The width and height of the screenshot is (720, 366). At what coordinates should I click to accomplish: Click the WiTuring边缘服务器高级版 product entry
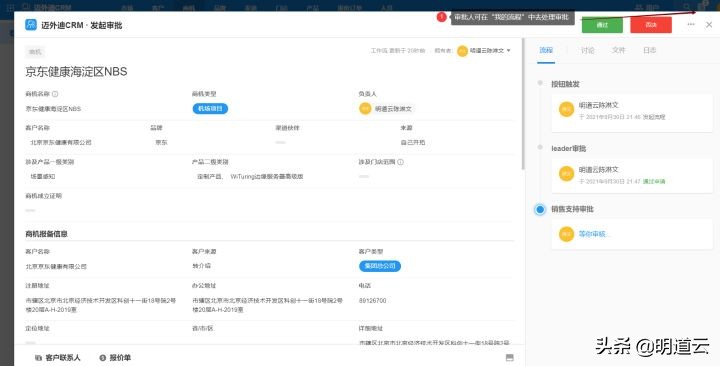tap(267, 176)
